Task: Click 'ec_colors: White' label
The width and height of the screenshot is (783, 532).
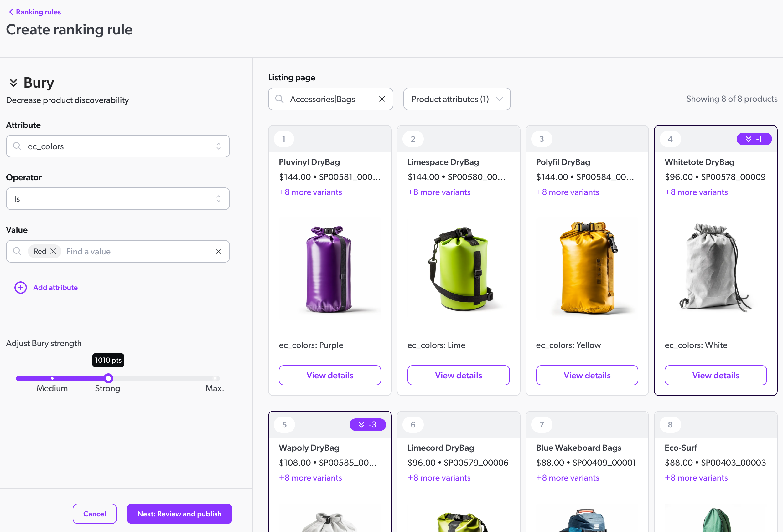Action: [696, 345]
